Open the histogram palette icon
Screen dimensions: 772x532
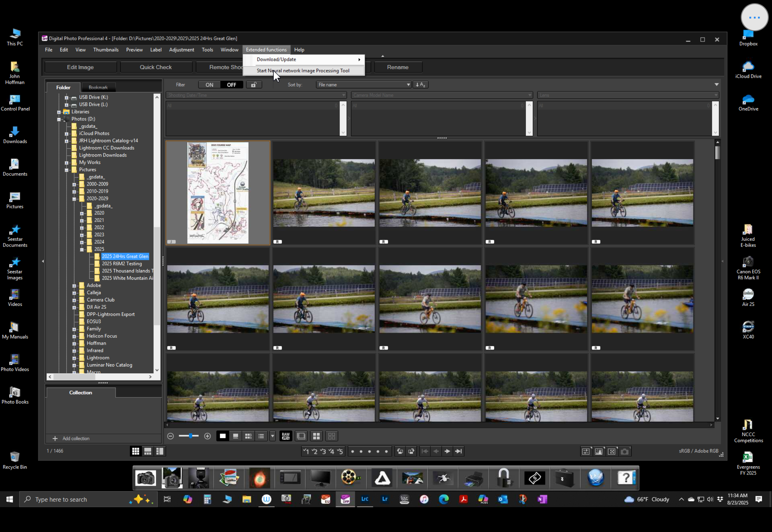pyautogui.click(x=599, y=451)
